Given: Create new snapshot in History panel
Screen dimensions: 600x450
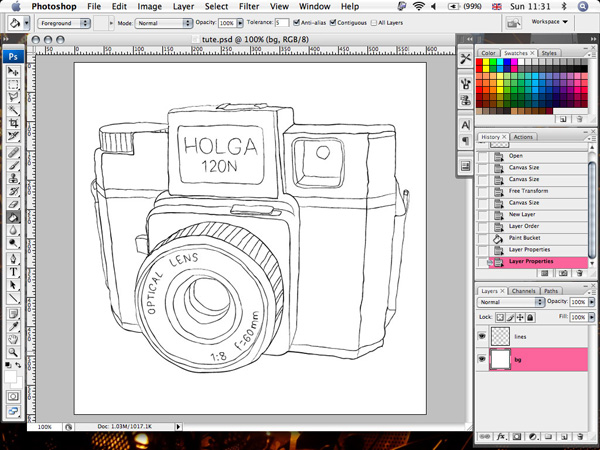Looking at the screenshot, I should tap(563, 273).
